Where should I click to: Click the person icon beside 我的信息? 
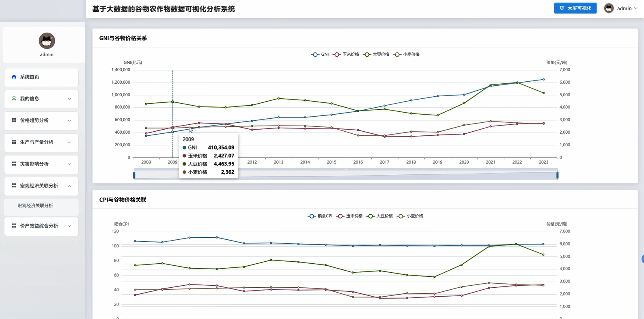[x=14, y=98]
